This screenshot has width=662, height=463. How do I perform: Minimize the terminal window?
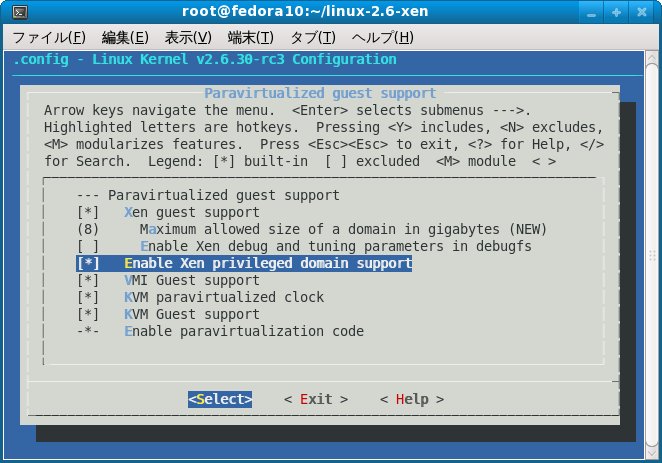591,12
